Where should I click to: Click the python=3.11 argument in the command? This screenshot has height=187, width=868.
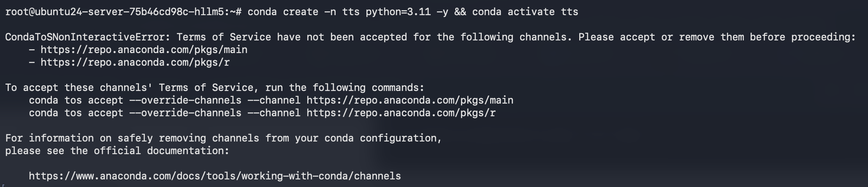pos(398,12)
